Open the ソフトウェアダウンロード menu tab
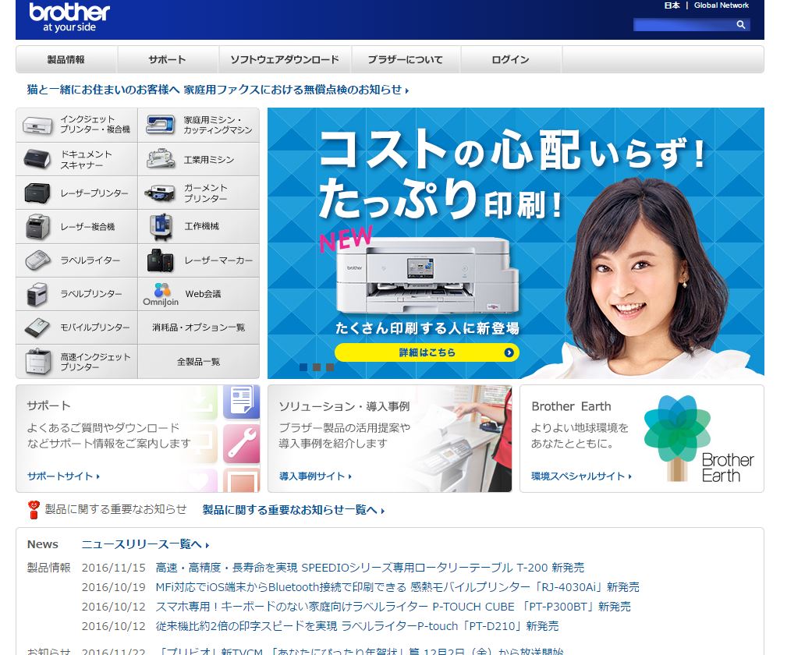The width and height of the screenshot is (812, 655). click(285, 59)
